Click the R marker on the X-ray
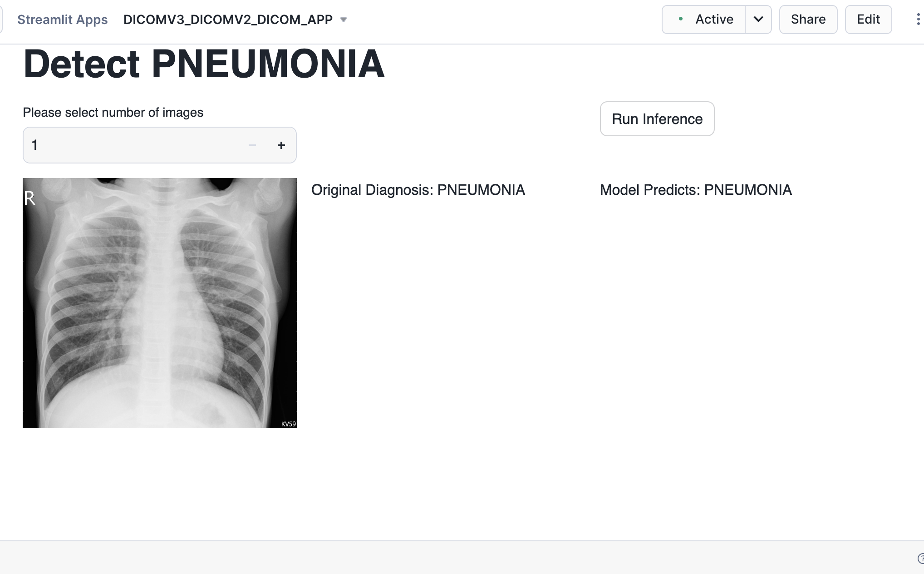 29,198
